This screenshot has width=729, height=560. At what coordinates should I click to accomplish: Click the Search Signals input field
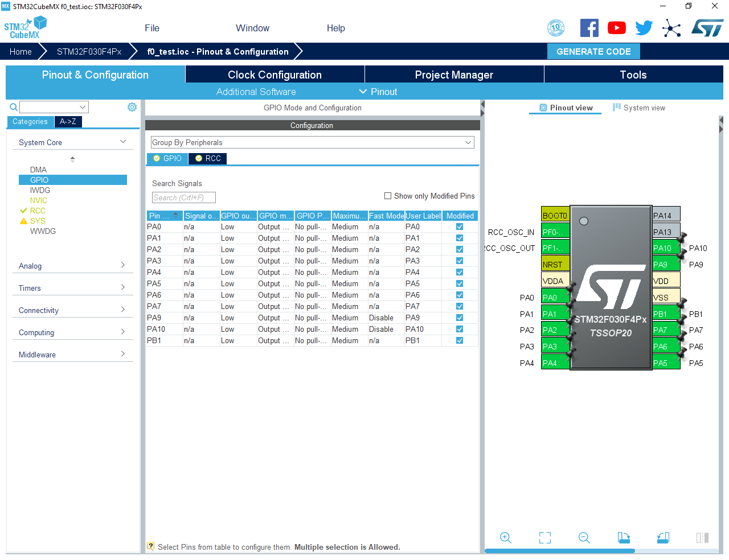(x=184, y=197)
